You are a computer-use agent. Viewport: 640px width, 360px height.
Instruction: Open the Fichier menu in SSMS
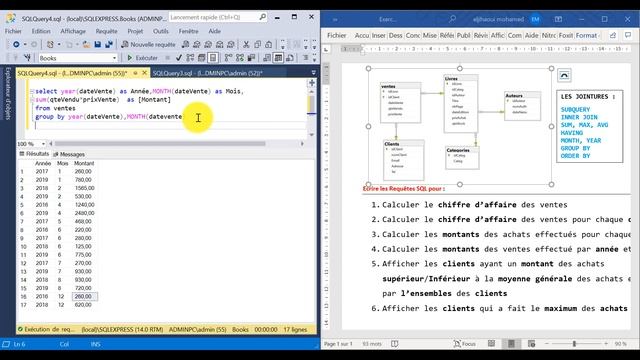(x=13, y=31)
